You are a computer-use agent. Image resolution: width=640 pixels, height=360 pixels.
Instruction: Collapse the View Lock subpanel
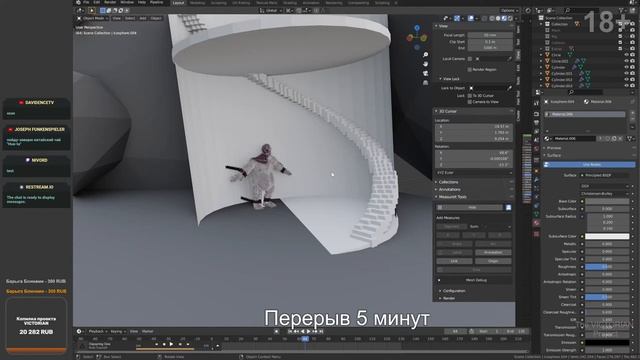(441, 79)
